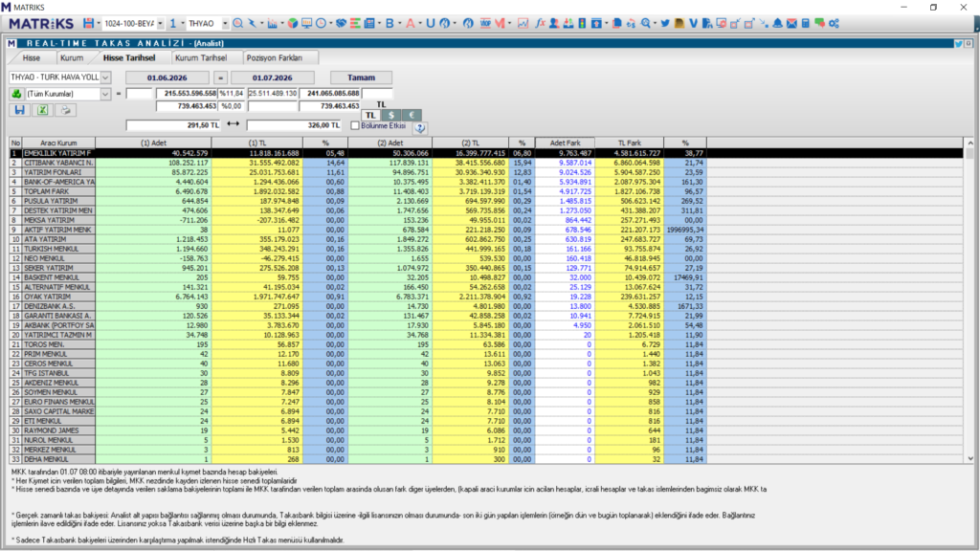Click the save disk icon in main toolbar
The height and width of the screenshot is (551, 980).
[x=88, y=23]
